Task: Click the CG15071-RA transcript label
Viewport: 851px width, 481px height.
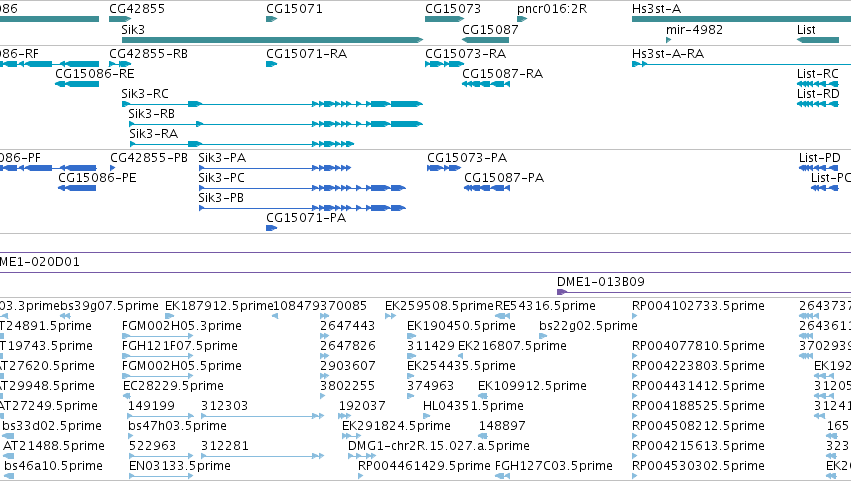Action: (x=306, y=54)
